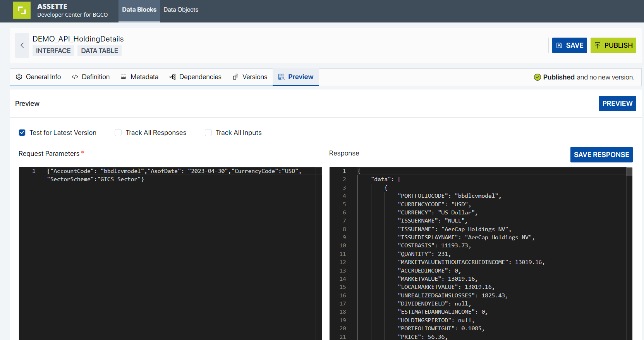Click the "SectorScheme":"GICS Sector" line in request
Viewport: 644px width, 340px height.
(95, 179)
